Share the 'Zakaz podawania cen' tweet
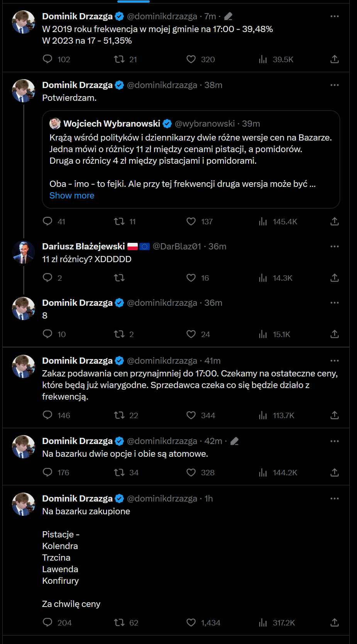Viewport: 357px width, 644px height. [x=335, y=415]
